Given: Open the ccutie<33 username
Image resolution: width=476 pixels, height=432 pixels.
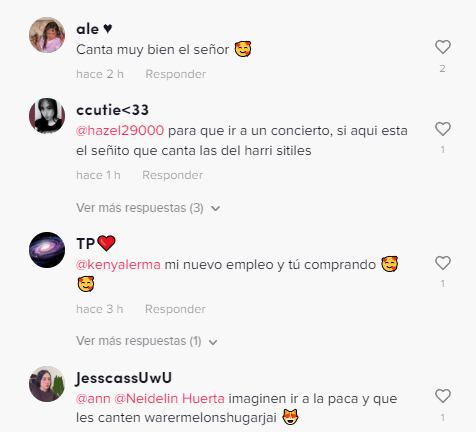Looking at the screenshot, I should (x=112, y=110).
